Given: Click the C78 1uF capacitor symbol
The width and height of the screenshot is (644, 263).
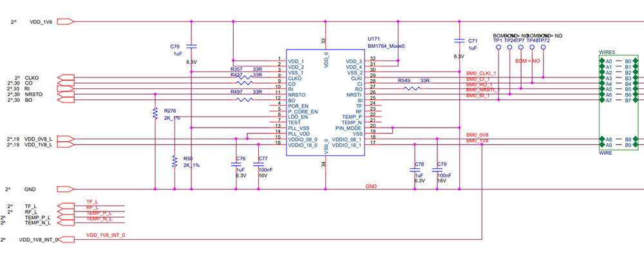Looking at the screenshot, I should 414,171.
